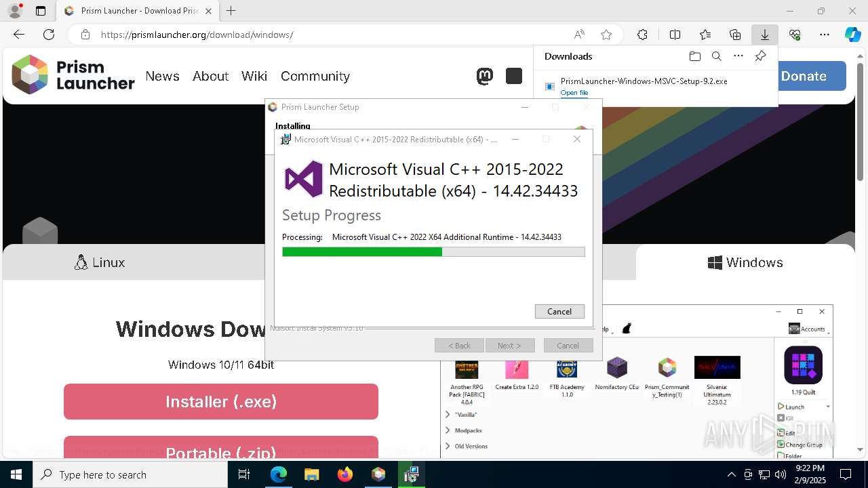This screenshot has height=488, width=868.
Task: Select the Prism Launcher Download tab
Action: click(x=137, y=11)
